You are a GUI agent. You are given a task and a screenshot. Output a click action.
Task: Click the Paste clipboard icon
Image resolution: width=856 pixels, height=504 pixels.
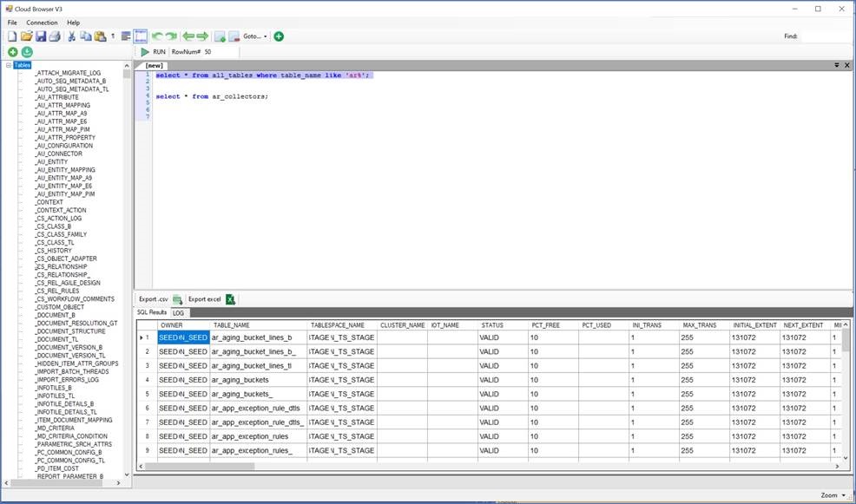[x=100, y=36]
